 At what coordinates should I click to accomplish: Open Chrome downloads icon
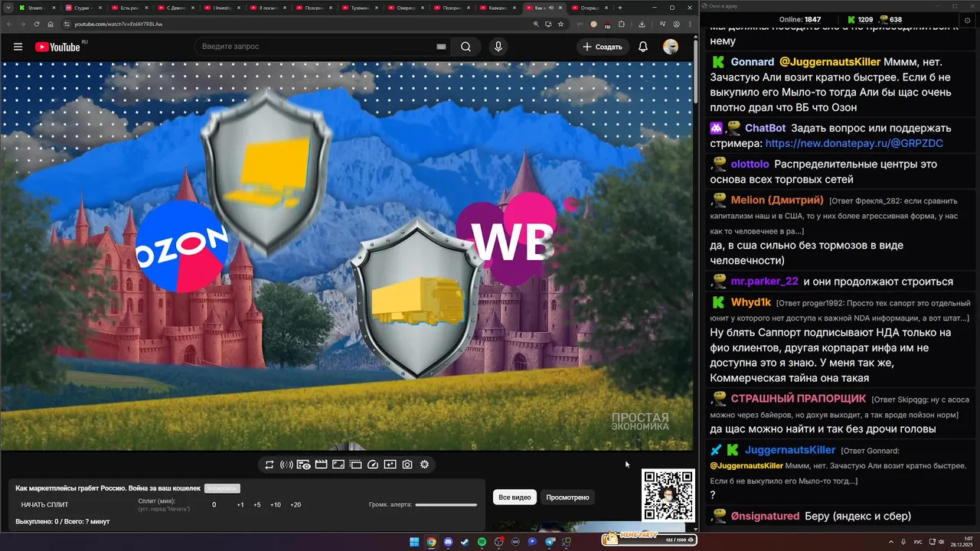[x=642, y=24]
